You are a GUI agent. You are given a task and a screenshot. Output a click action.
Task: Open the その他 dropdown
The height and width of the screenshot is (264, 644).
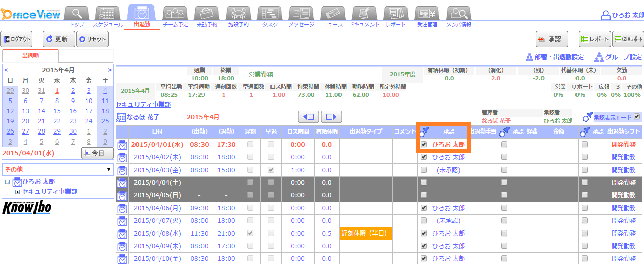click(x=57, y=169)
